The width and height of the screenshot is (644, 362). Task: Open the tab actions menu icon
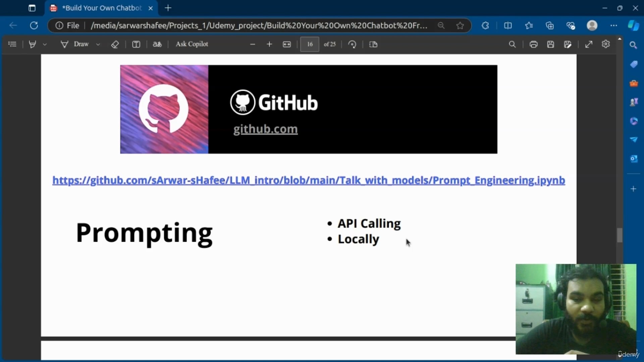tap(32, 8)
